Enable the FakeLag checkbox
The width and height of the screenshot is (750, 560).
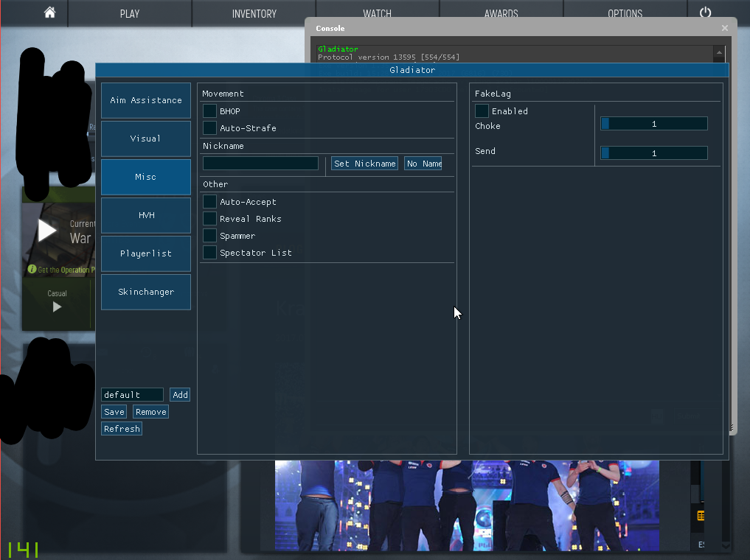[482, 111]
